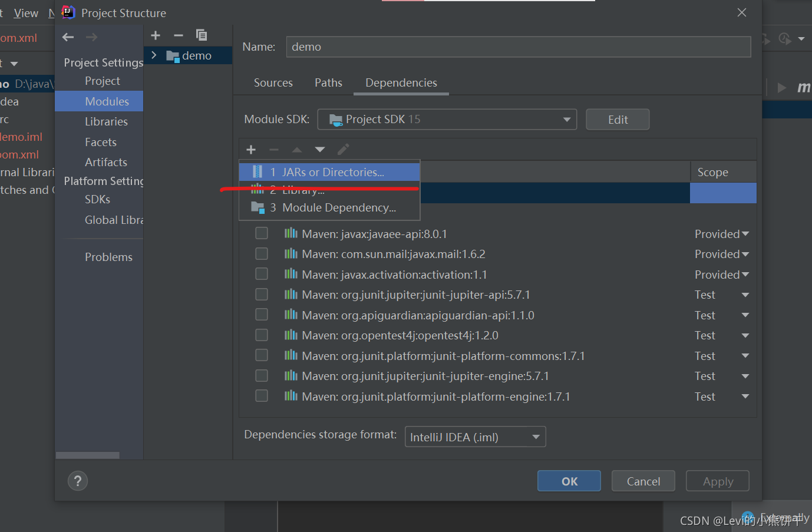Click the JARs or Directories archive icon
Screen dimensions: 812x532
click(x=258, y=172)
